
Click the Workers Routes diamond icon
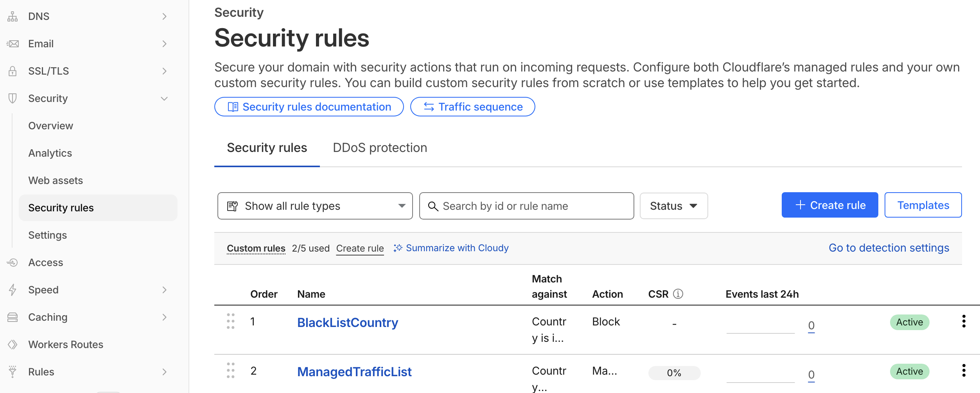click(x=13, y=345)
